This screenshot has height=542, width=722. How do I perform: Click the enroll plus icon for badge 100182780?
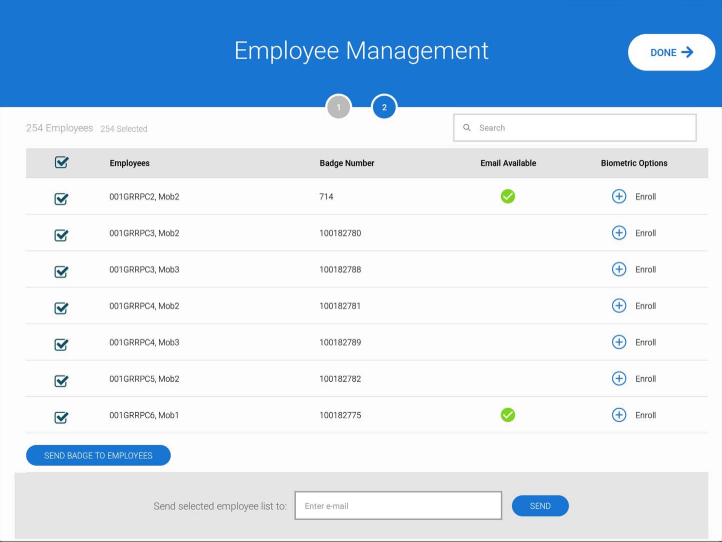(618, 233)
